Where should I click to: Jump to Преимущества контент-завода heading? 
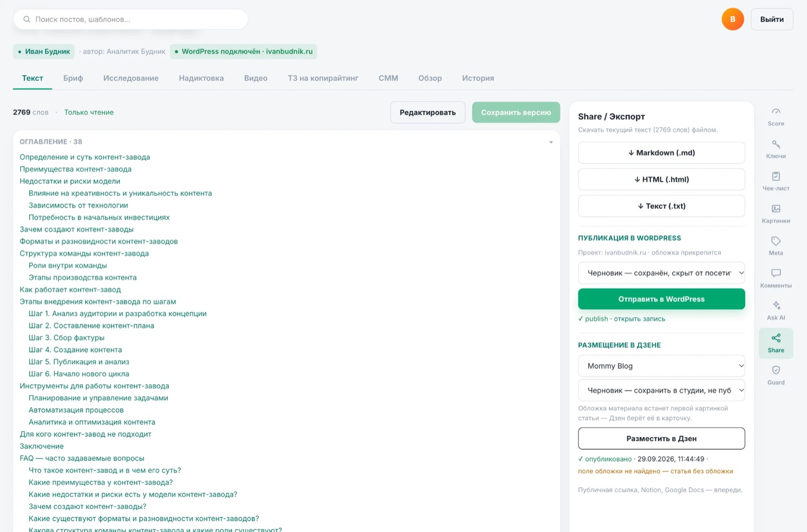[x=75, y=169]
